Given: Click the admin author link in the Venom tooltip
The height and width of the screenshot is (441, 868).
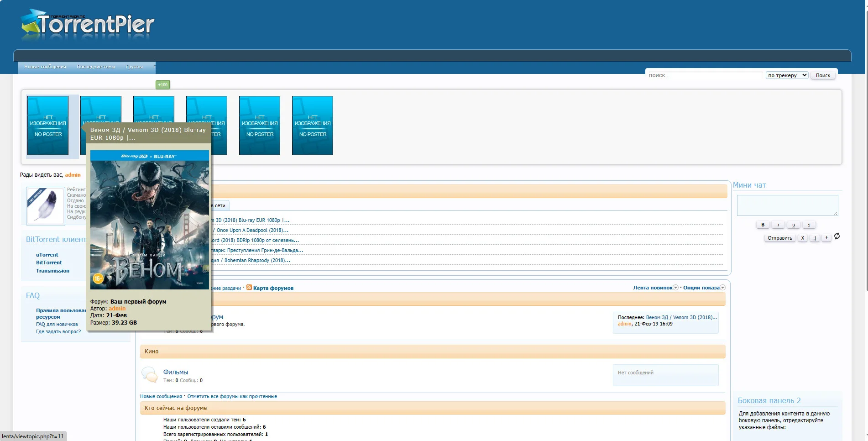Looking at the screenshot, I should tap(117, 309).
